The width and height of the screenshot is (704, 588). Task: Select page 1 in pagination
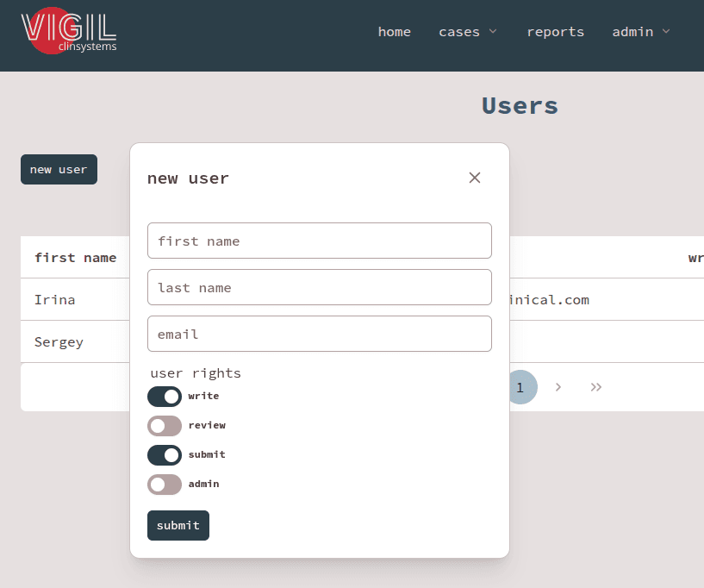[520, 387]
